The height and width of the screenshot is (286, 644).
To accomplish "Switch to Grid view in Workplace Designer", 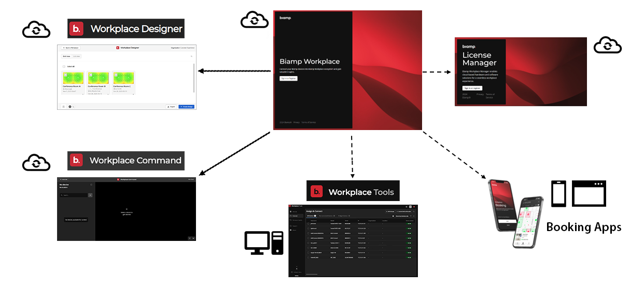I will click(x=66, y=56).
